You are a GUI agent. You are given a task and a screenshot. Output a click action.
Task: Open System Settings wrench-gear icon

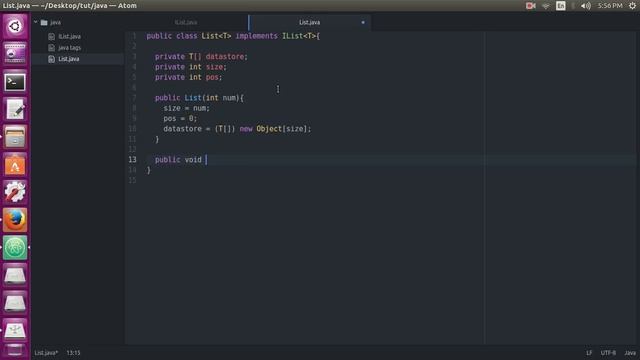pos(15,192)
